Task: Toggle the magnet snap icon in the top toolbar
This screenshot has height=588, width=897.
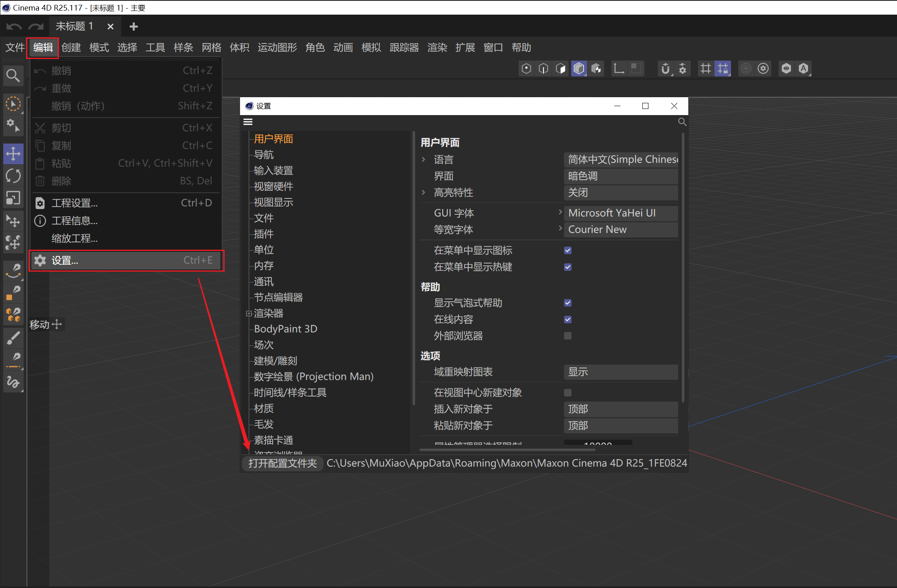Action: pos(665,69)
